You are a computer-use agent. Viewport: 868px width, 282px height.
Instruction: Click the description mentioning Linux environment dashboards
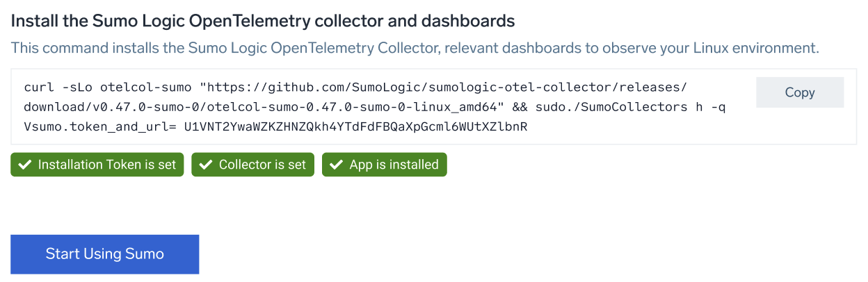[415, 49]
